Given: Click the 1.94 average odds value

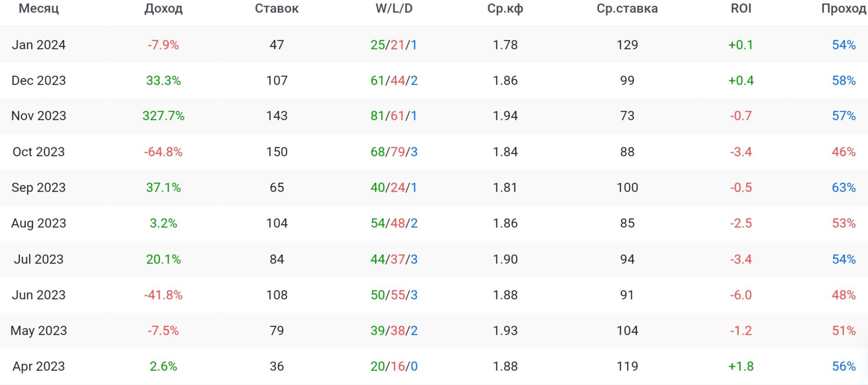Looking at the screenshot, I should [505, 116].
